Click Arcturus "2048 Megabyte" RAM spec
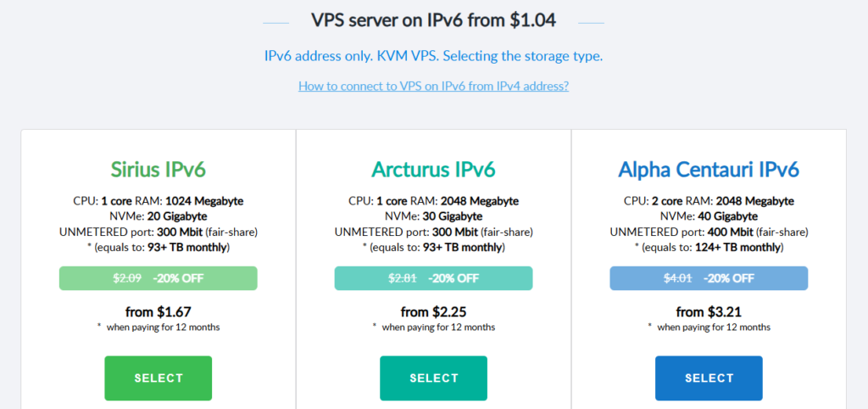 [480, 201]
